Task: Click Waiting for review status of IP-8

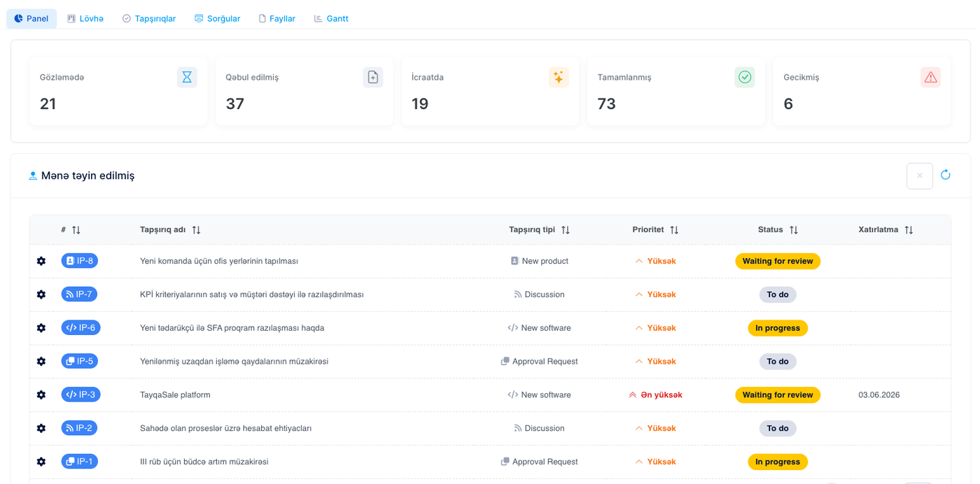Action: click(x=778, y=261)
